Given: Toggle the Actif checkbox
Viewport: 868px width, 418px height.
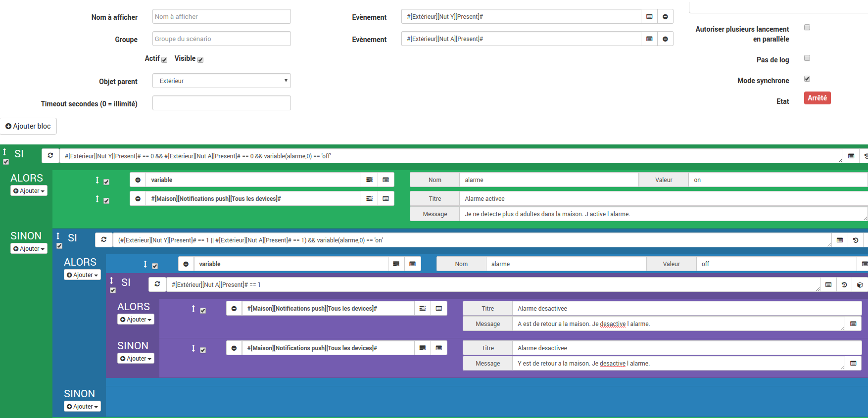Looking at the screenshot, I should 164,60.
